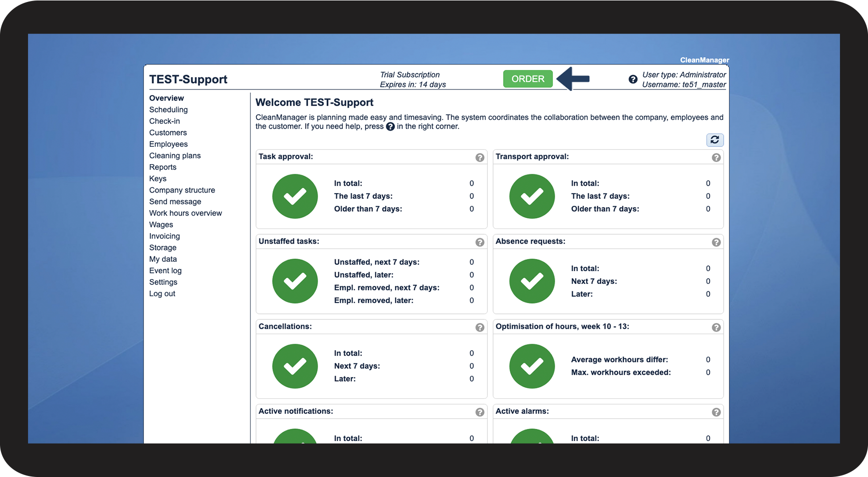Click the Transport approval green checkmark

pos(532,196)
